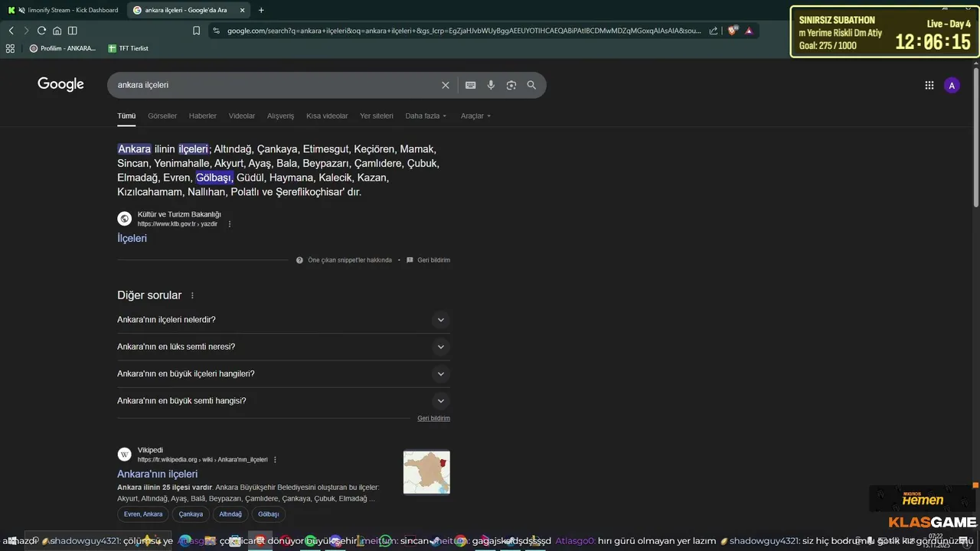Open the Google account avatar menu

click(x=952, y=86)
